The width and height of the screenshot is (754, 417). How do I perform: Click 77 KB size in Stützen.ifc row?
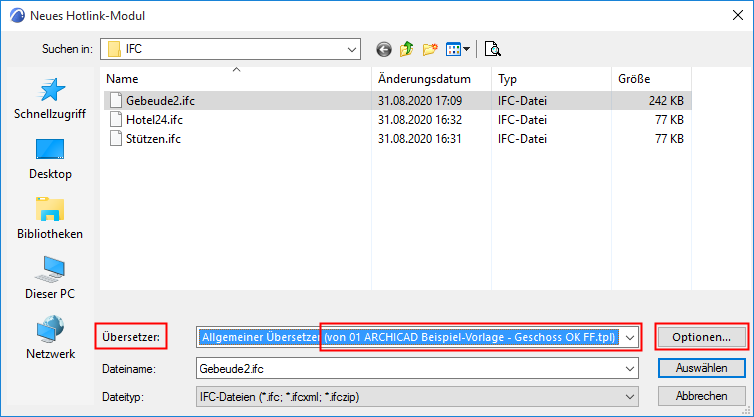click(x=669, y=139)
